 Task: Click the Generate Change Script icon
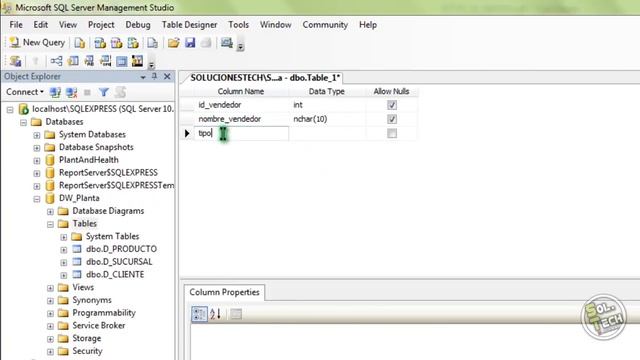(x=16, y=62)
